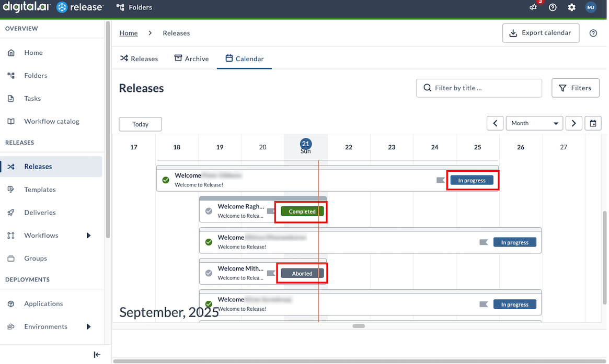Open the announcements megaphone icon

pyautogui.click(x=533, y=7)
